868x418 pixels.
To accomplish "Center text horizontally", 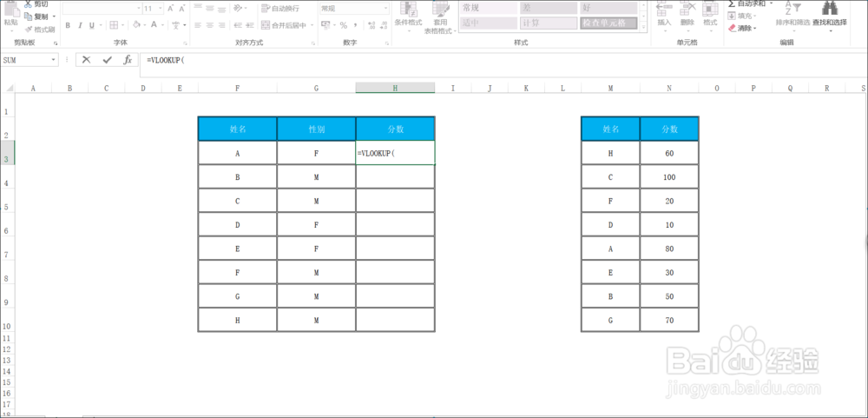I will tap(210, 25).
